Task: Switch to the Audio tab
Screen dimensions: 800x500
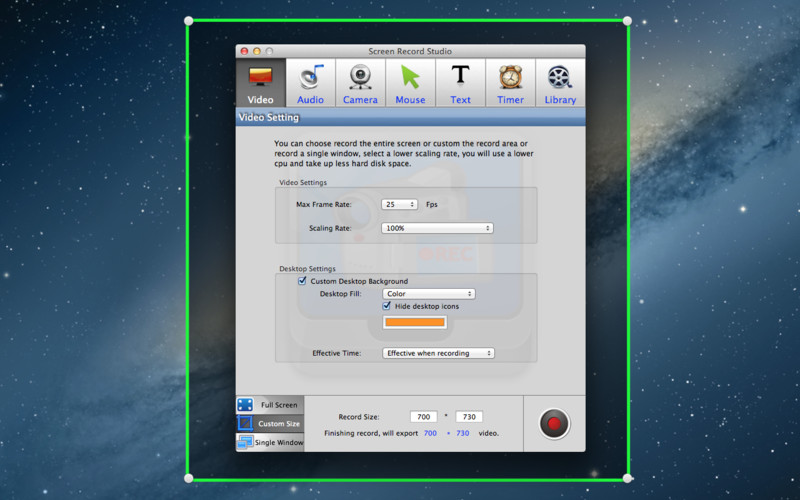Action: tap(310, 83)
